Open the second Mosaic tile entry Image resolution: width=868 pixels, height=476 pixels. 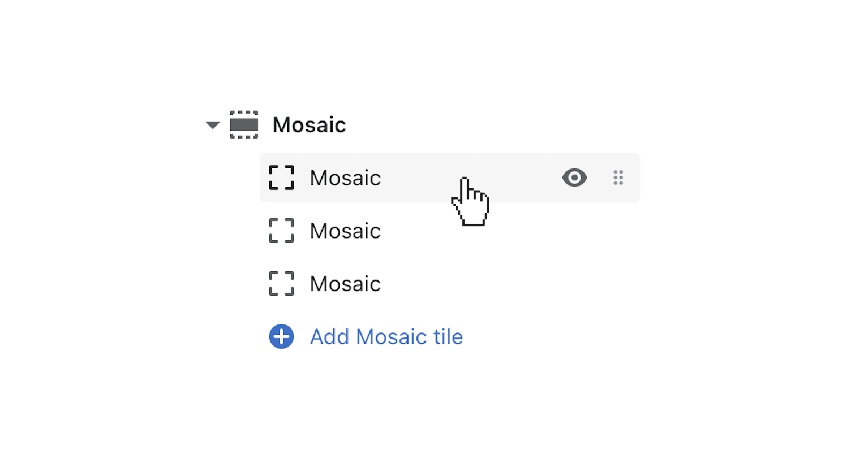tap(345, 231)
